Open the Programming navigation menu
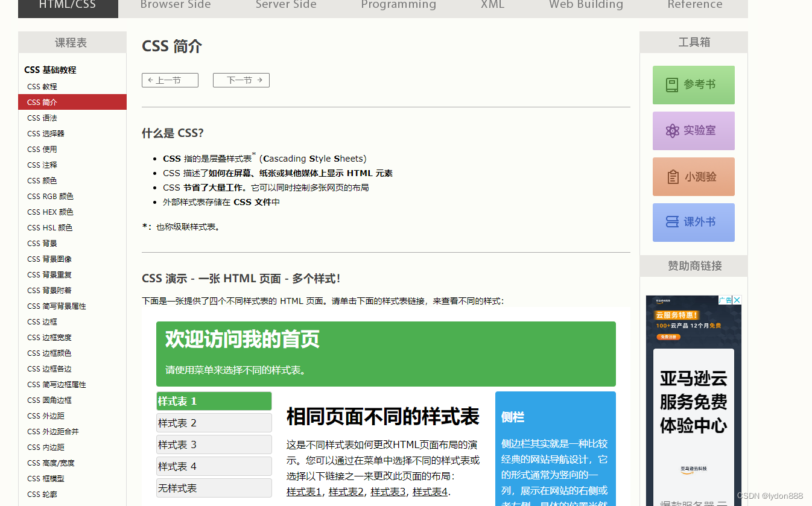Viewport: 812px width, 506px height. click(398, 5)
